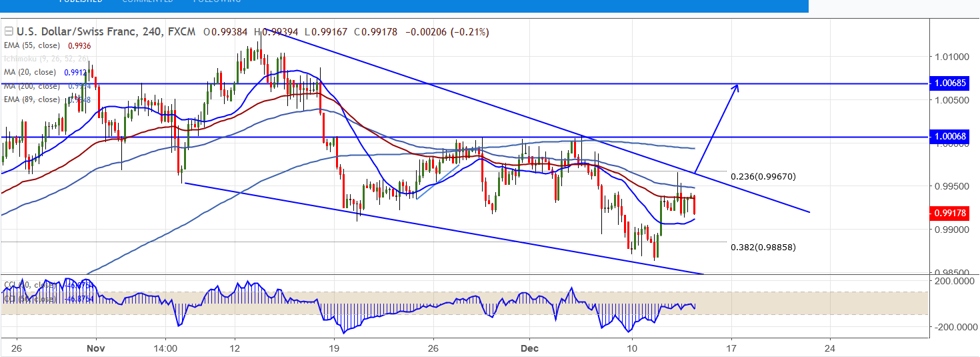Click the Dec marker on the time axis

tap(529, 348)
